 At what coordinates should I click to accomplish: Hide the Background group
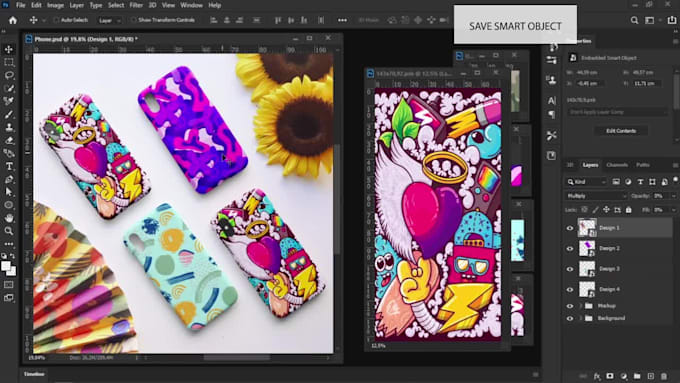click(570, 318)
